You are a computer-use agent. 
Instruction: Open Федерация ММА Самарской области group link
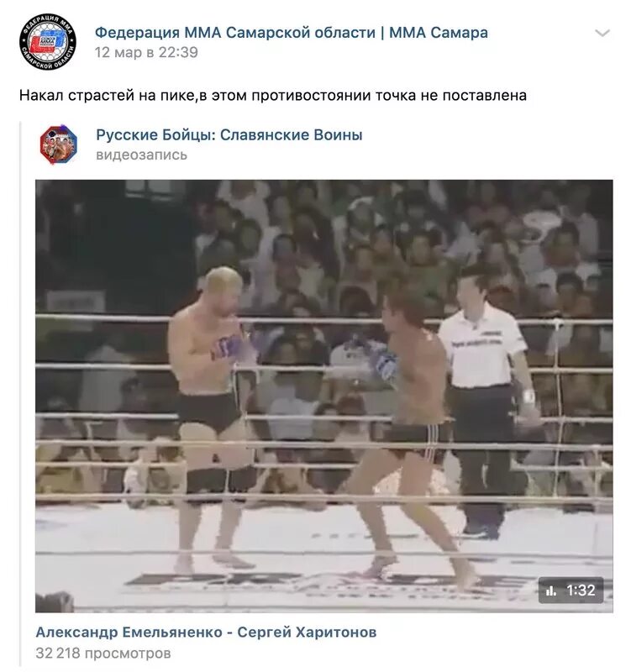click(x=291, y=33)
